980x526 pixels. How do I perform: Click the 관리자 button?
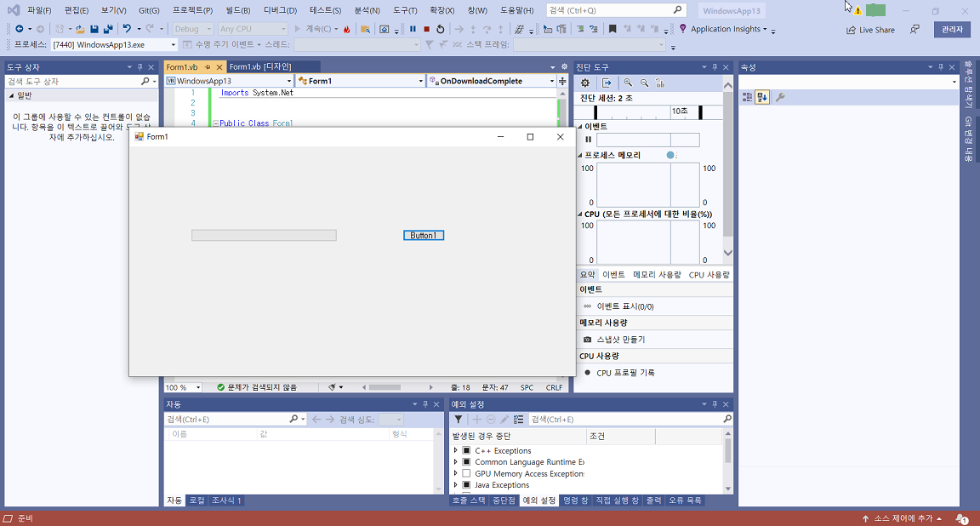click(x=952, y=30)
